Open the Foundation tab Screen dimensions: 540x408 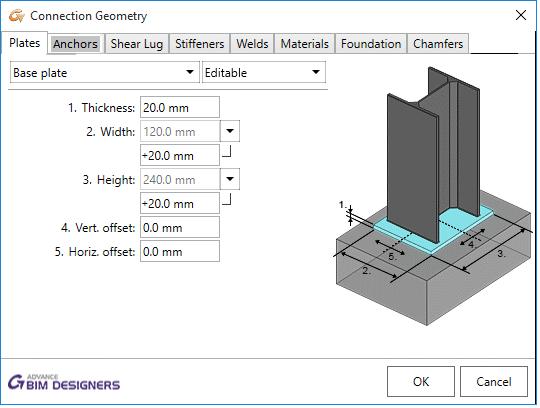371,44
